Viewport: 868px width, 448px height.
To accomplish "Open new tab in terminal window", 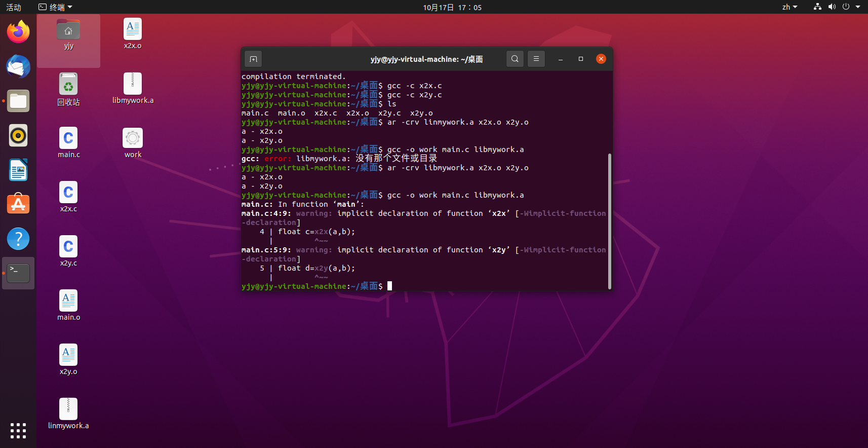I will point(253,59).
